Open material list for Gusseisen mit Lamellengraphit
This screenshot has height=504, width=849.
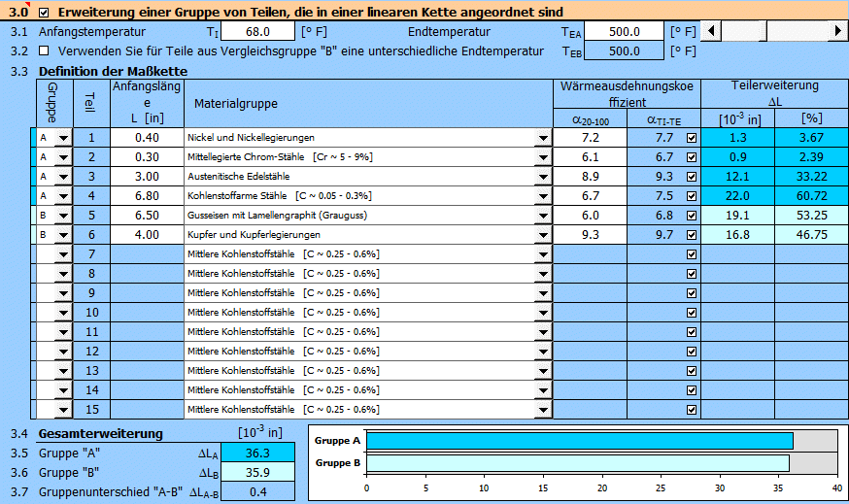[542, 216]
